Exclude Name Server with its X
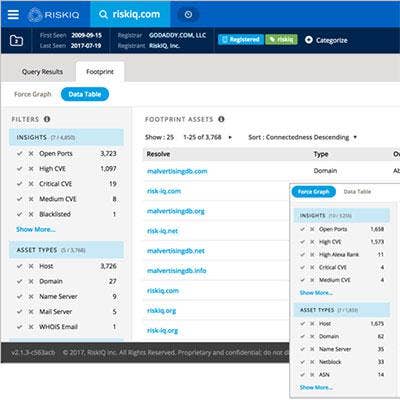This screenshot has width=400, height=400. 31,297
